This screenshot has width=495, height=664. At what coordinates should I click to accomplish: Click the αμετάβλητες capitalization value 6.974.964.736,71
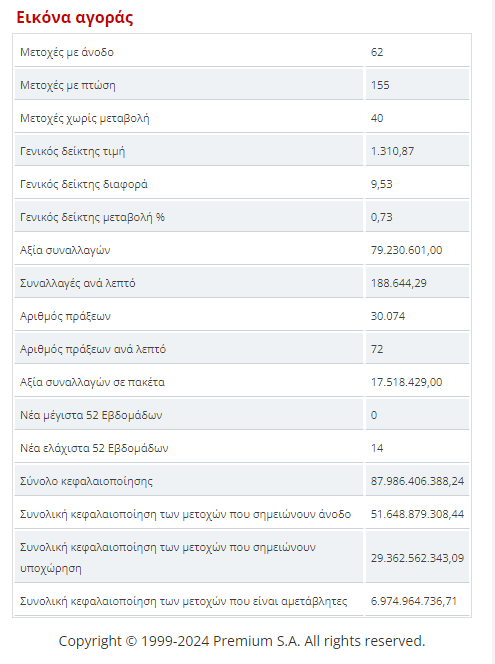(414, 601)
